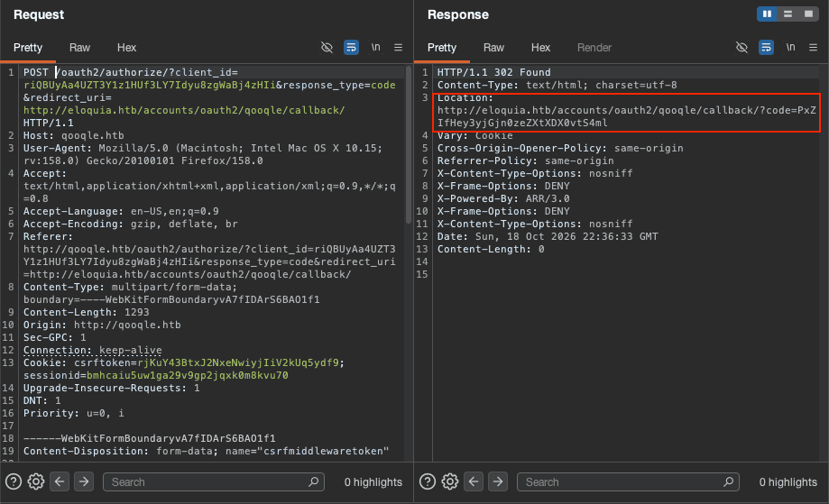Click X-Powered-By: ARR/3.0 line
Image resolution: width=829 pixels, height=504 pixels.
[x=503, y=199]
